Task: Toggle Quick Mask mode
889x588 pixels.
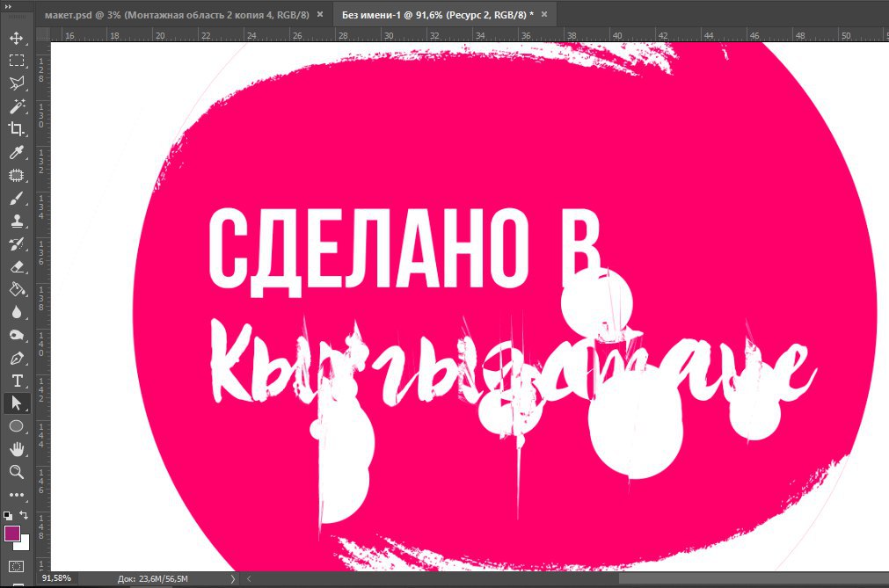Action: coord(17,566)
